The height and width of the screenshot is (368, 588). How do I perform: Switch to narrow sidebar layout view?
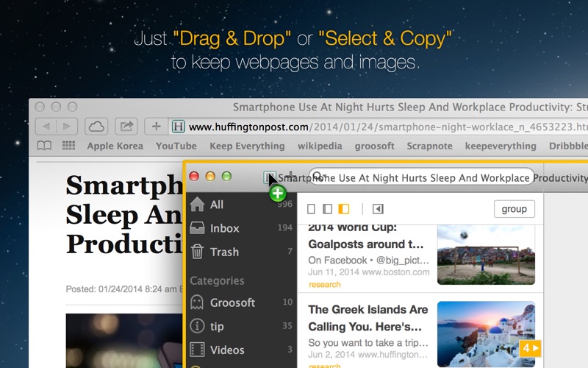point(327,209)
